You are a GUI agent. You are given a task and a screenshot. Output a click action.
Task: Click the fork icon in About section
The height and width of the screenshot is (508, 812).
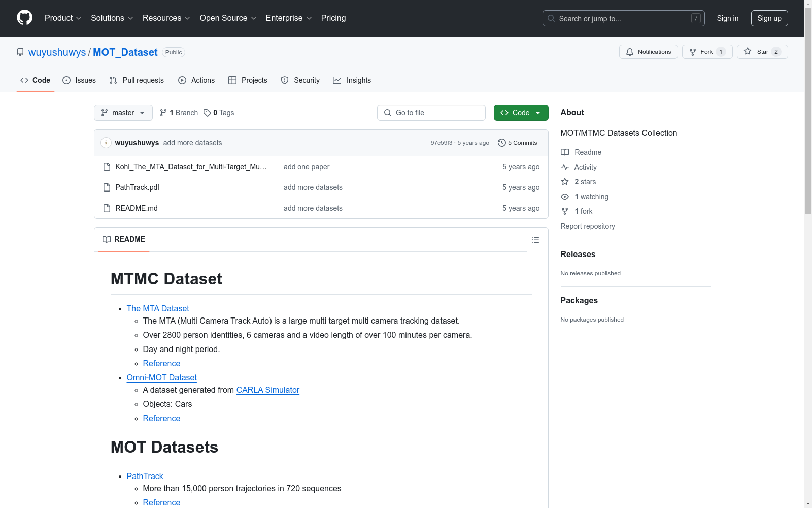coord(565,211)
